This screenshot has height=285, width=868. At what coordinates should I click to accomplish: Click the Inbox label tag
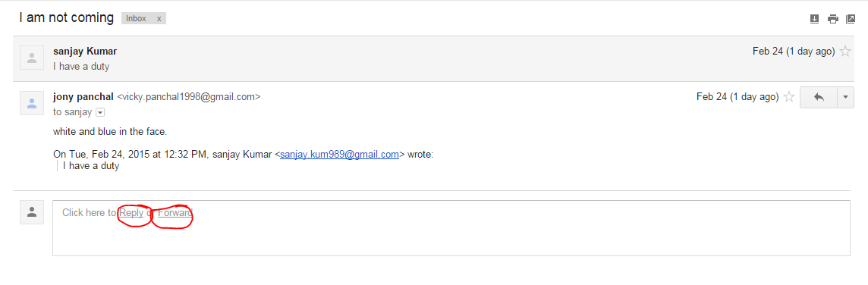(x=136, y=18)
